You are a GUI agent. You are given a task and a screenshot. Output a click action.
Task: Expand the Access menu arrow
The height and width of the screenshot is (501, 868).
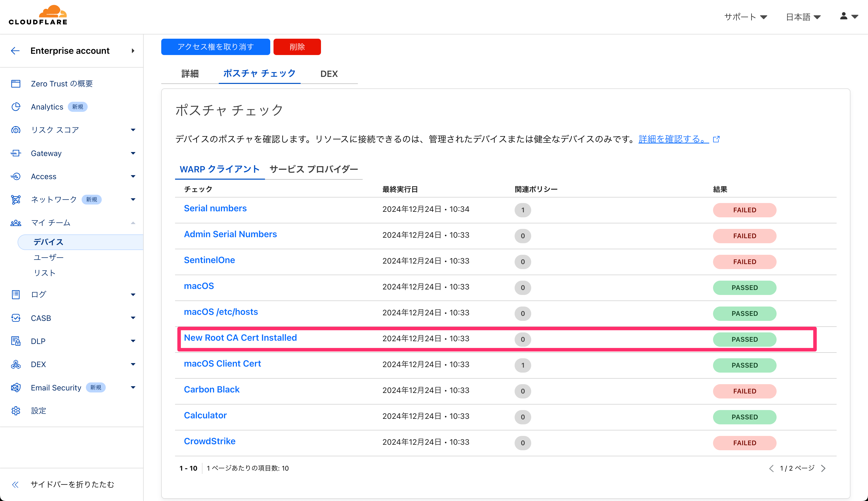133,177
